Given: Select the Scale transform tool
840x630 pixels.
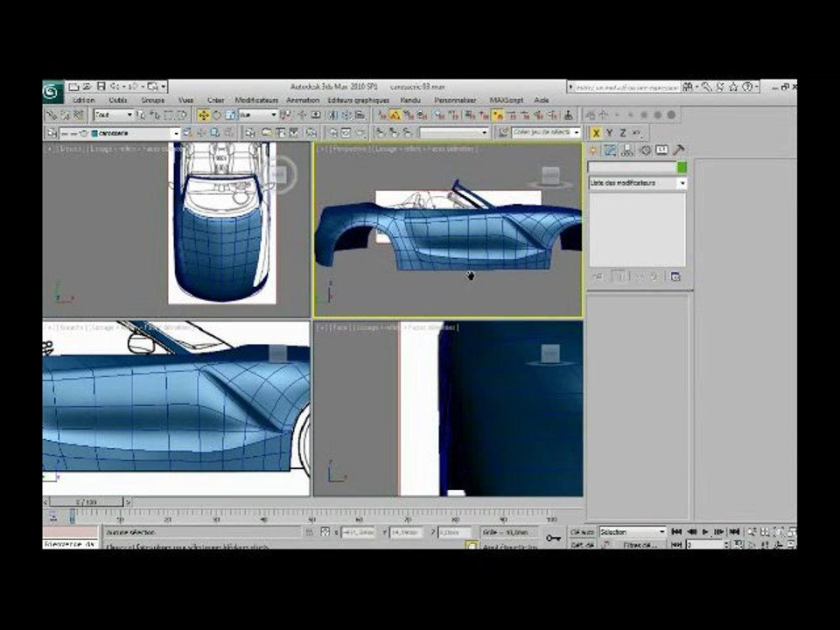Looking at the screenshot, I should pos(230,115).
